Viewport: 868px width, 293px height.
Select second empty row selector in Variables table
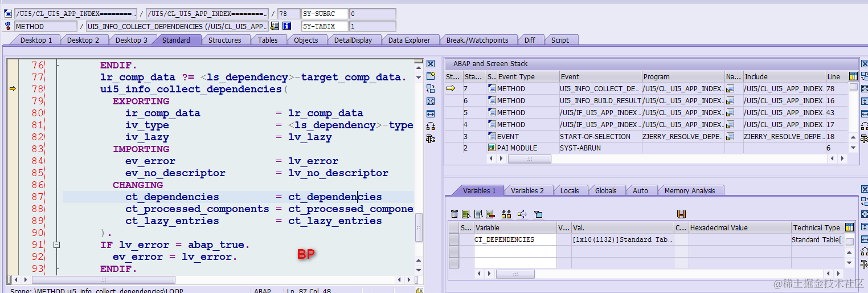[454, 251]
